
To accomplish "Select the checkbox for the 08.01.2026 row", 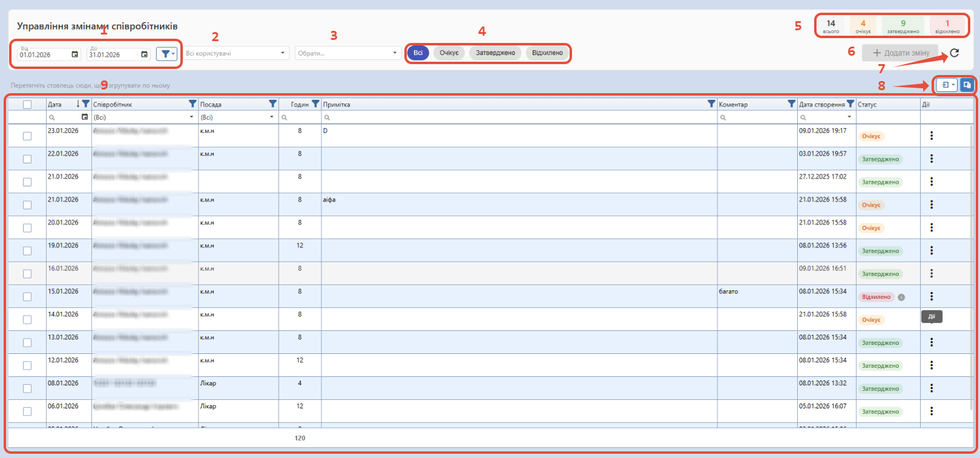I will (27, 389).
